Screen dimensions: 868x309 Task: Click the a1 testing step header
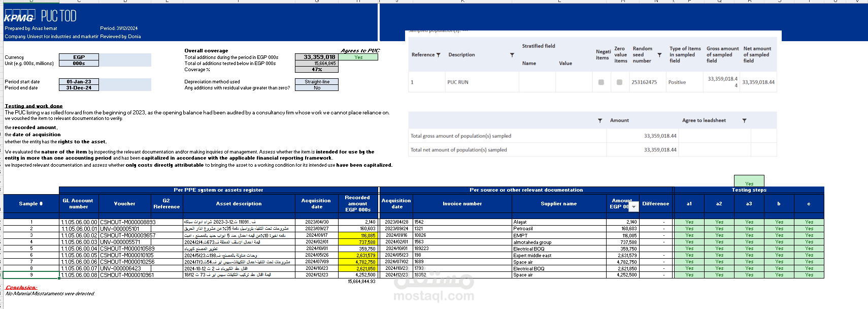coord(689,204)
